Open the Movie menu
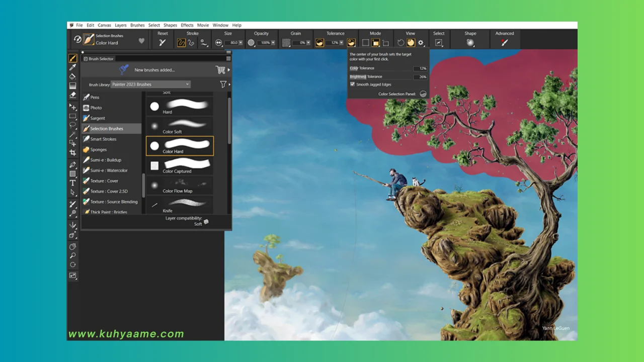Viewport: 644px width, 362px height. [x=203, y=25]
